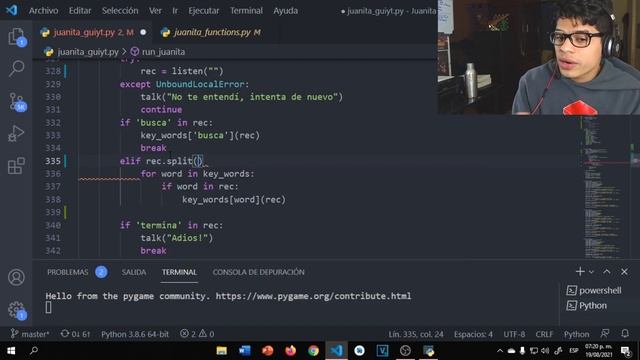Screen dimensions: 640x360
Task: Open the launch profile dropdown arrow
Action: pyautogui.click(x=591, y=272)
